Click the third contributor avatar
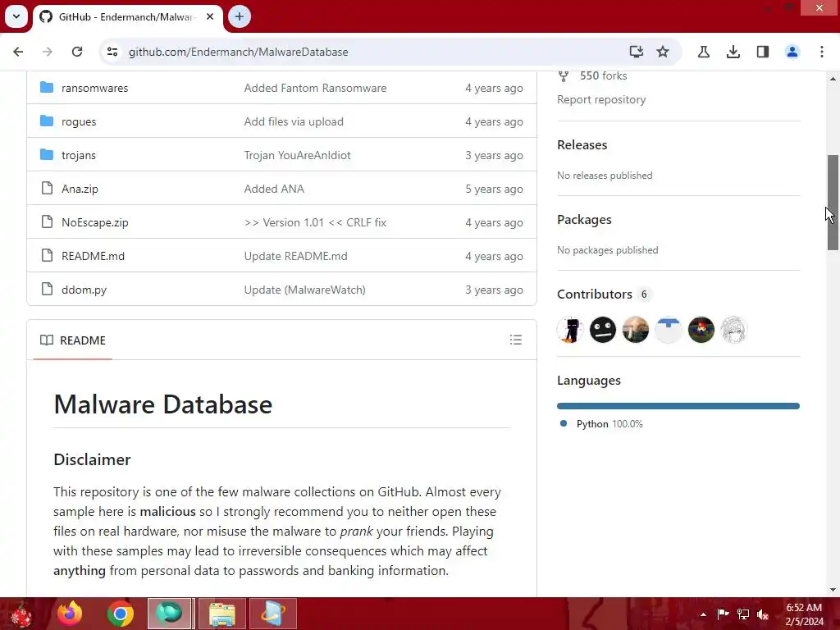 tap(636, 330)
